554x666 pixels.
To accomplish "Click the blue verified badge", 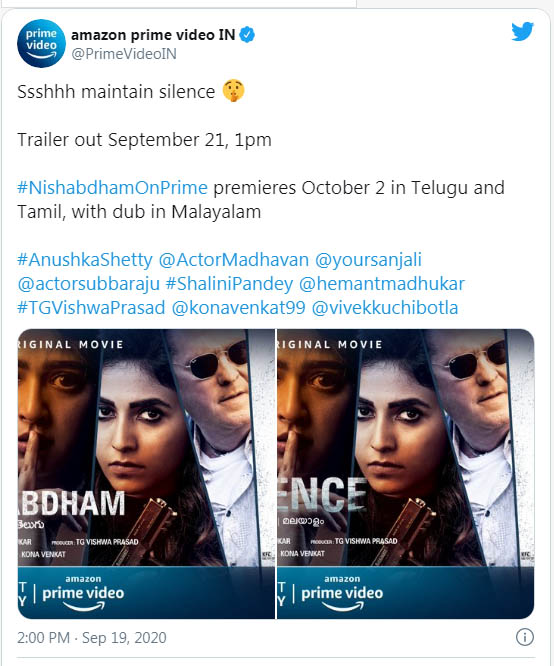I will click(x=247, y=34).
